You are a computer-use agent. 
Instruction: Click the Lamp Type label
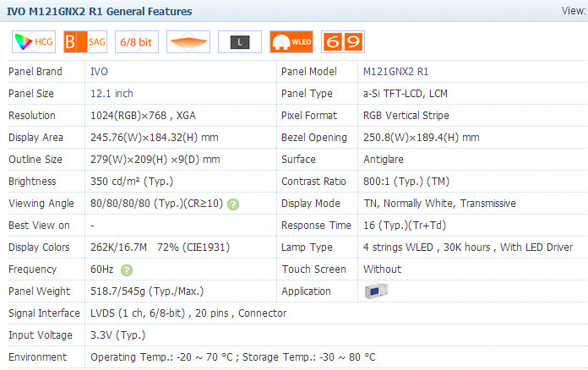pyautogui.click(x=307, y=248)
